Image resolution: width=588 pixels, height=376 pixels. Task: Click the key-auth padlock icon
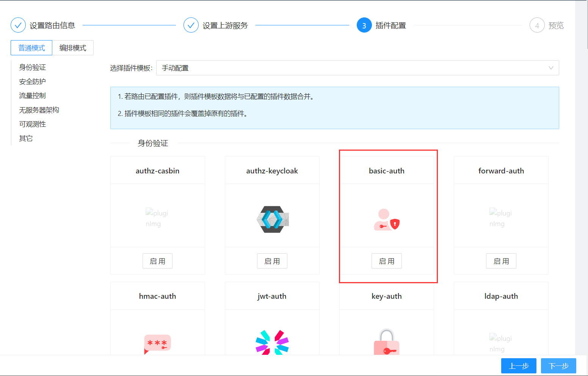(387, 342)
